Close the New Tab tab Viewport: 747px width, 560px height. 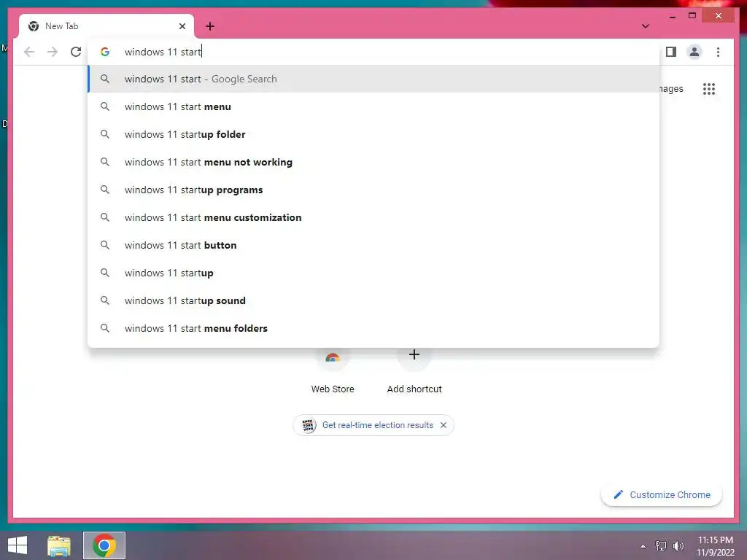click(182, 26)
